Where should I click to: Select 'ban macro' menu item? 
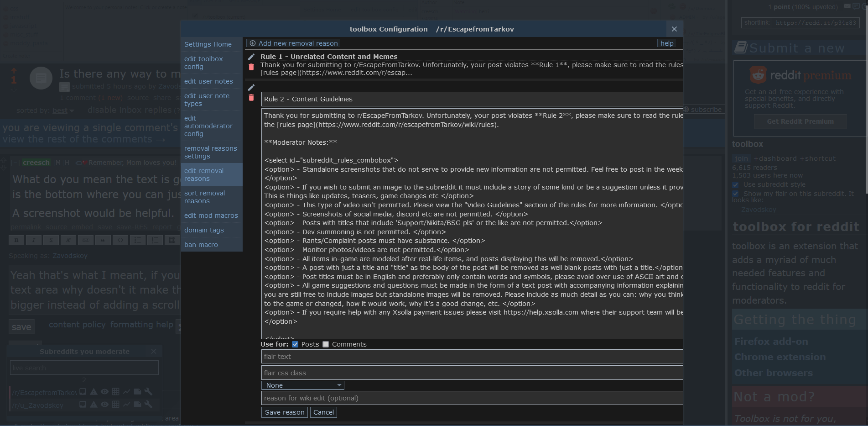pos(212,245)
